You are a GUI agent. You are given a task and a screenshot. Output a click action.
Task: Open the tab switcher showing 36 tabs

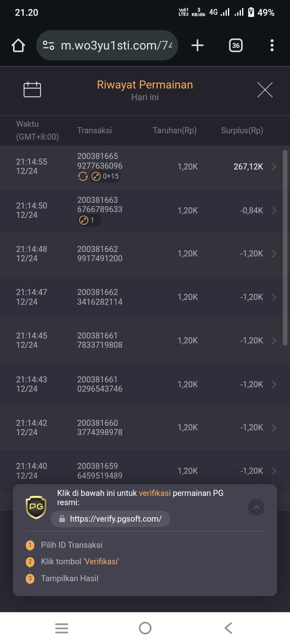[236, 45]
